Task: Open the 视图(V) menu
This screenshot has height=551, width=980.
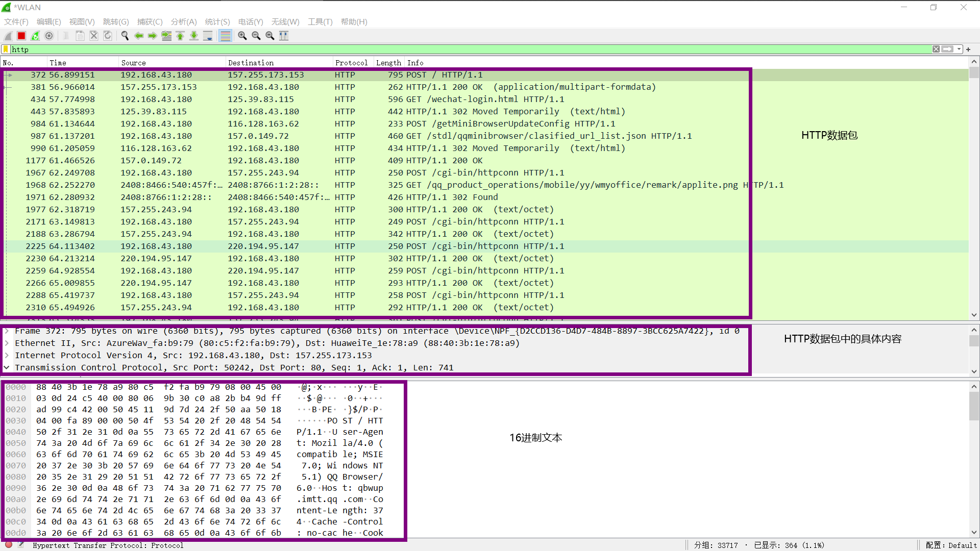Action: click(82, 22)
